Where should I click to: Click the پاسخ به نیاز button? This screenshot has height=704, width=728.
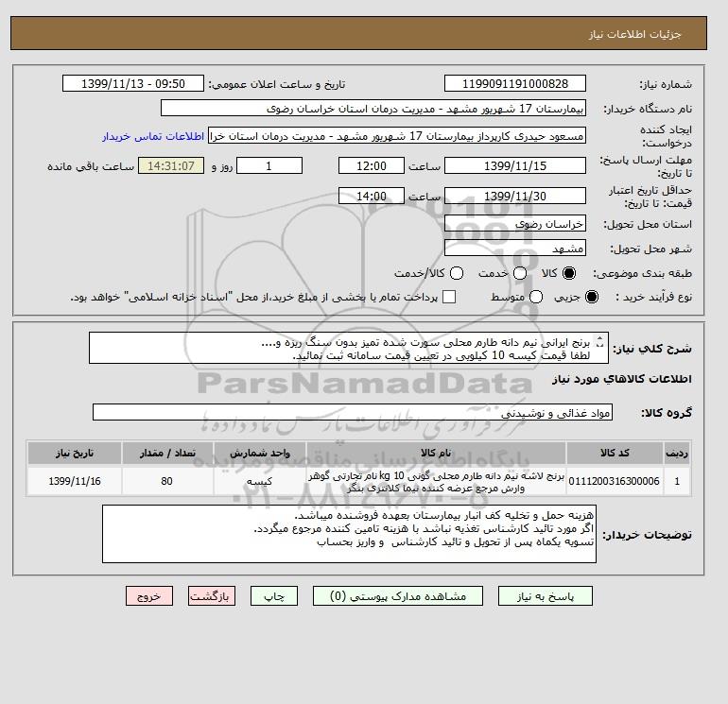point(546,596)
